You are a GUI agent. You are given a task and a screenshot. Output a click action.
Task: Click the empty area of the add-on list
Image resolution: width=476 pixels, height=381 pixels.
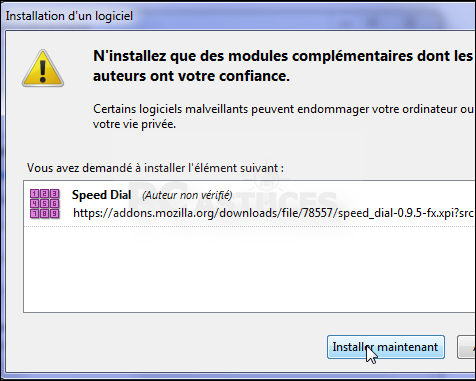[249, 270]
